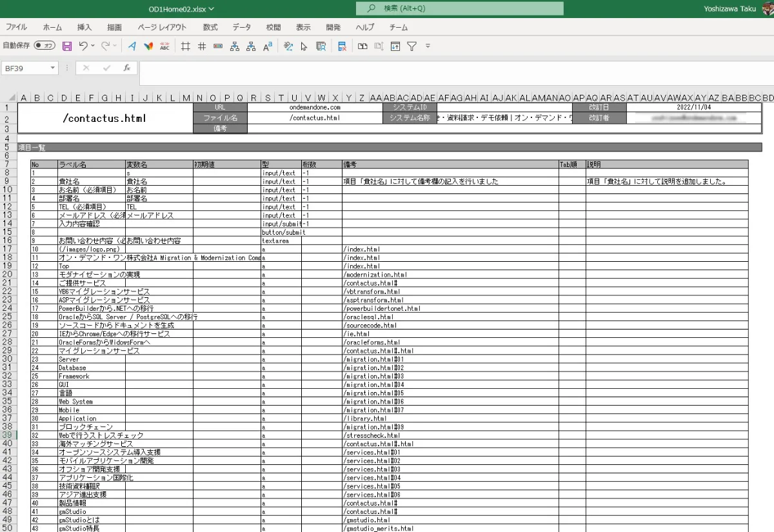The width and height of the screenshot is (774, 532).
Task: Toggle the 自動保存 autosave switch
Action: coord(45,46)
